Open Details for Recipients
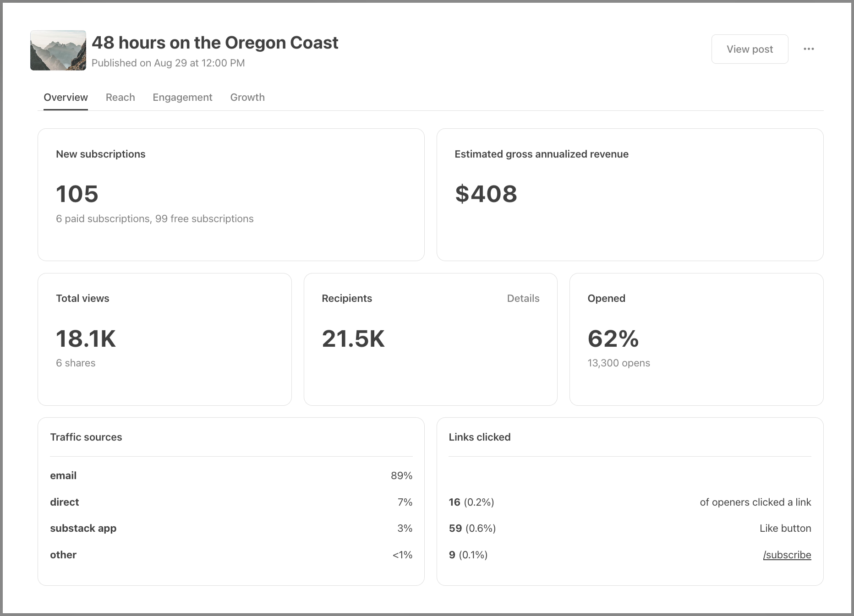 coord(523,298)
